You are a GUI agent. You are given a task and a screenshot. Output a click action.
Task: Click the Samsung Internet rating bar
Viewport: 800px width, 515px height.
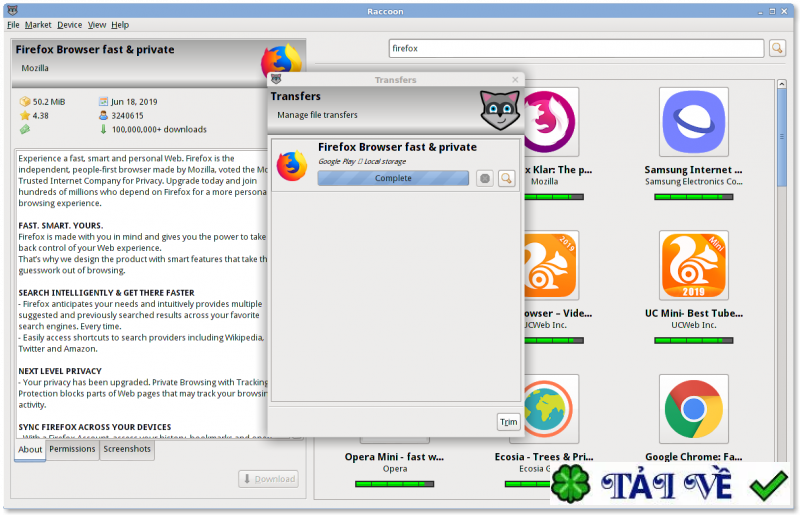pos(693,197)
